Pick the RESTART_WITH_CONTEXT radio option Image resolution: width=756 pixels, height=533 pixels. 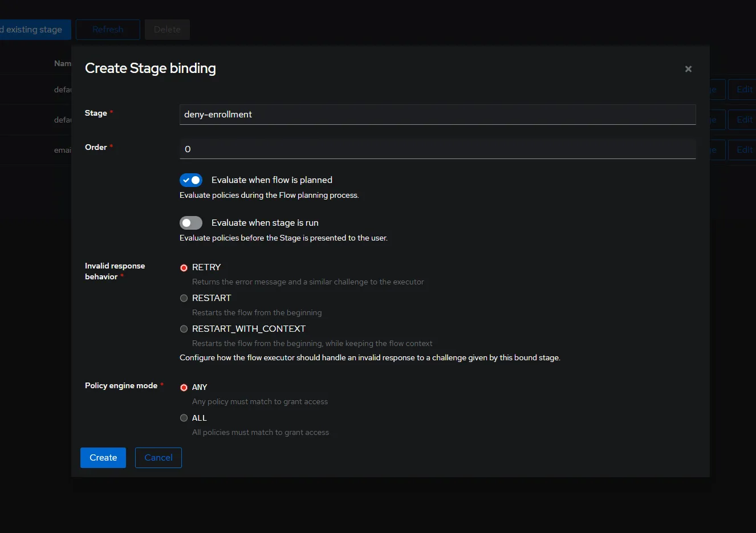184,329
